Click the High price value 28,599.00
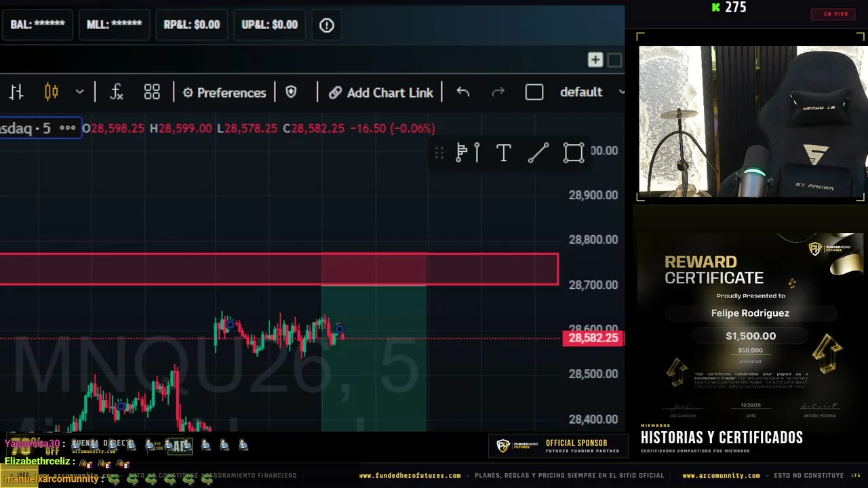The image size is (868, 488). [x=185, y=128]
